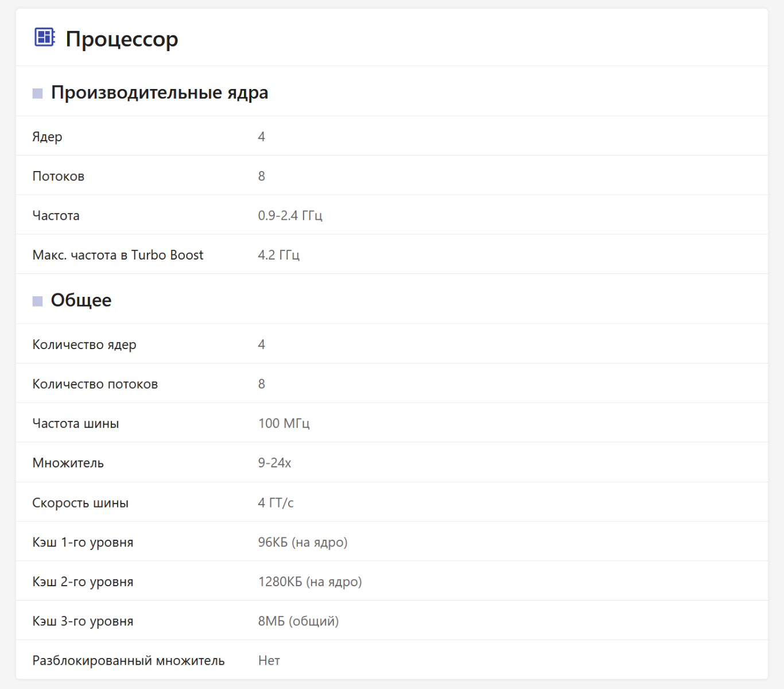Screen dimensions: 784x689
Task: Select the Общее heading
Action: tap(81, 300)
